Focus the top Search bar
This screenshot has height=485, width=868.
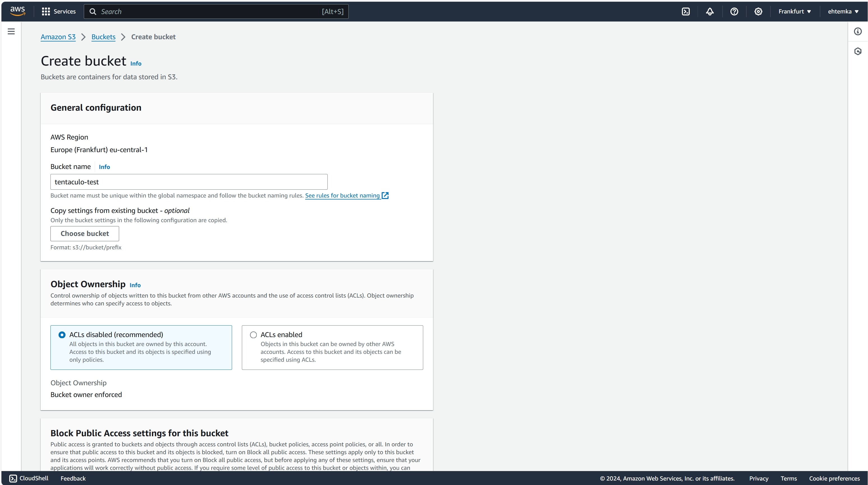pos(216,11)
